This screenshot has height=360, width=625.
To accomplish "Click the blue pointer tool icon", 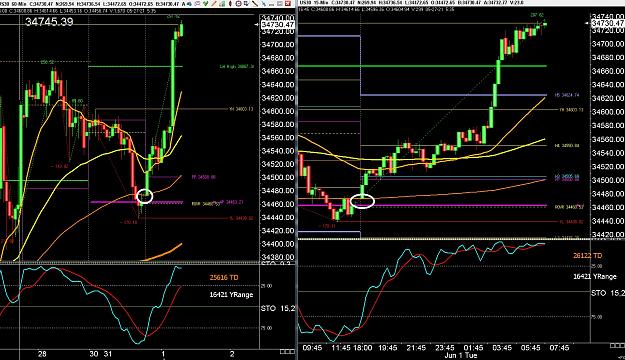I will coord(264,4).
